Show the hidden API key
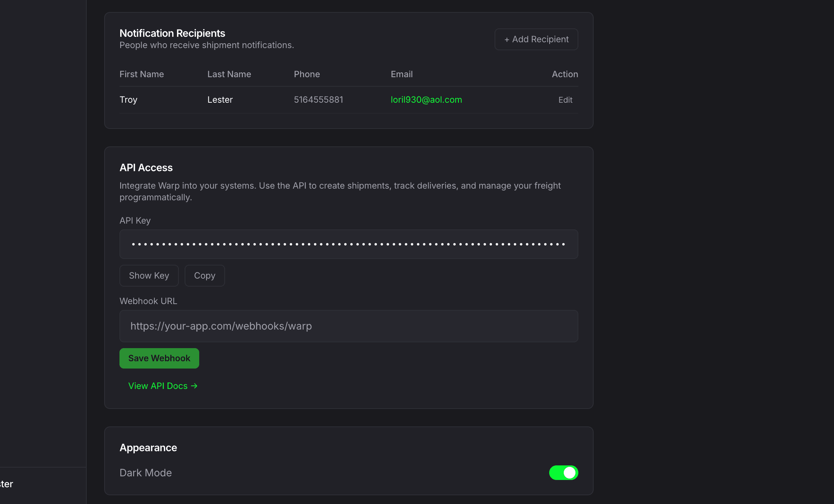834x504 pixels. (x=149, y=275)
